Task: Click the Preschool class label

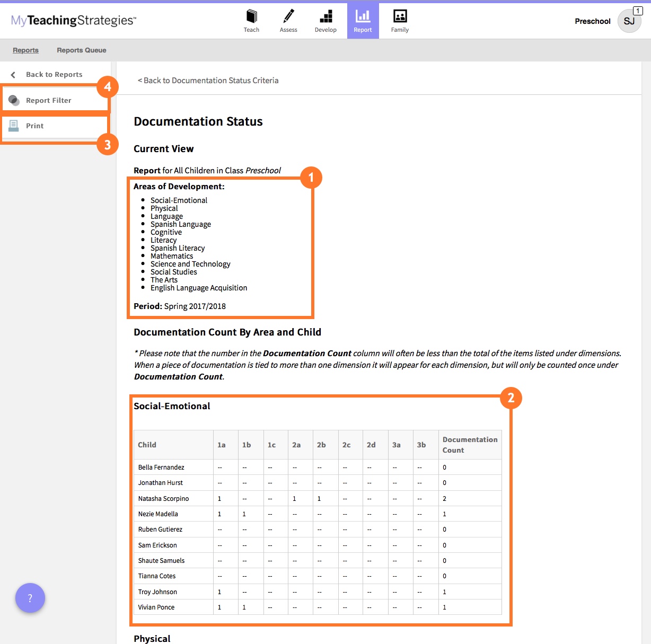Action: click(x=592, y=21)
